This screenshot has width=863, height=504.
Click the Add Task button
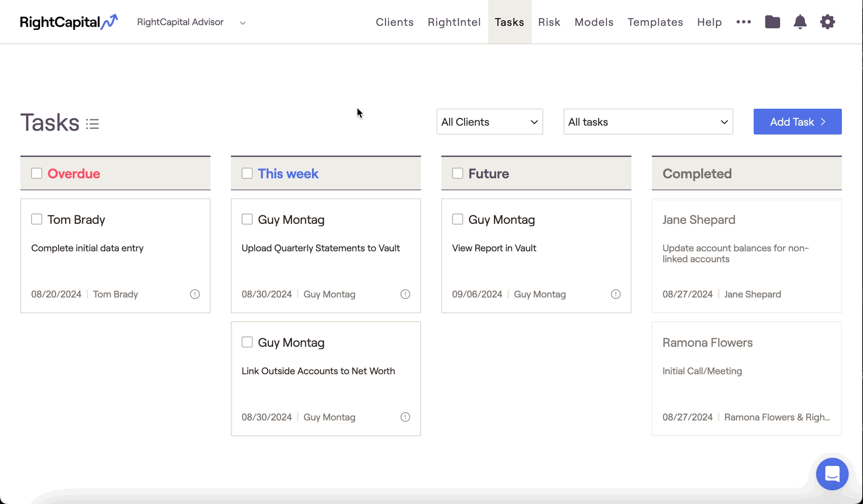[x=797, y=122]
